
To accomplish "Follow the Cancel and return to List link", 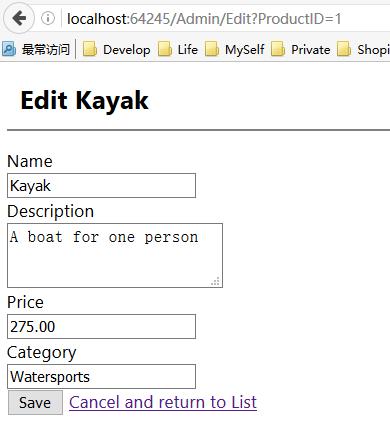I will 163,402.
